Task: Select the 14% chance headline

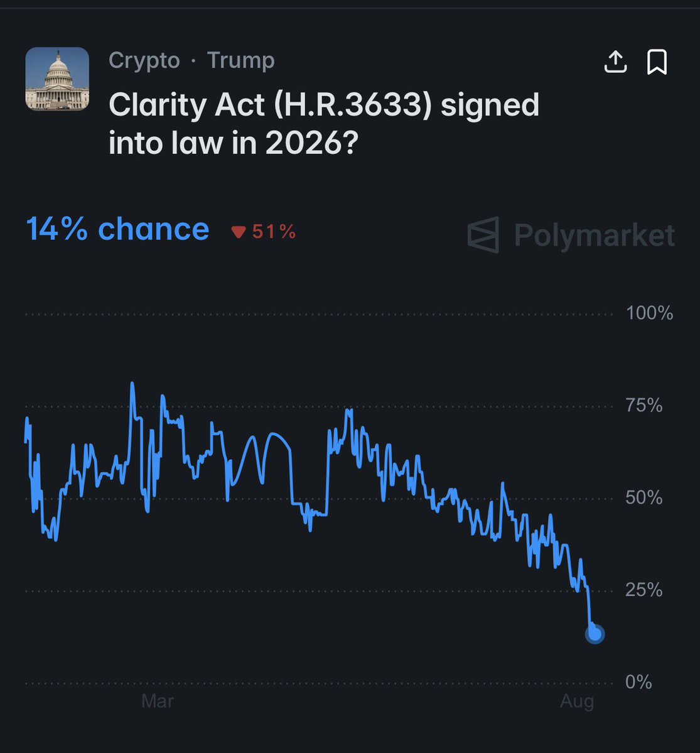Action: pos(117,229)
